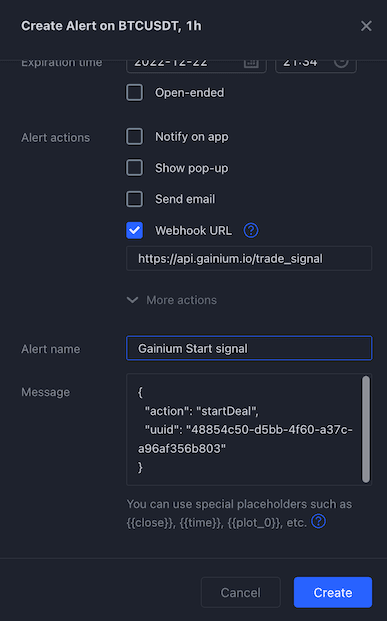Click the Create button
Screen dimensions: 387x621
333,592
